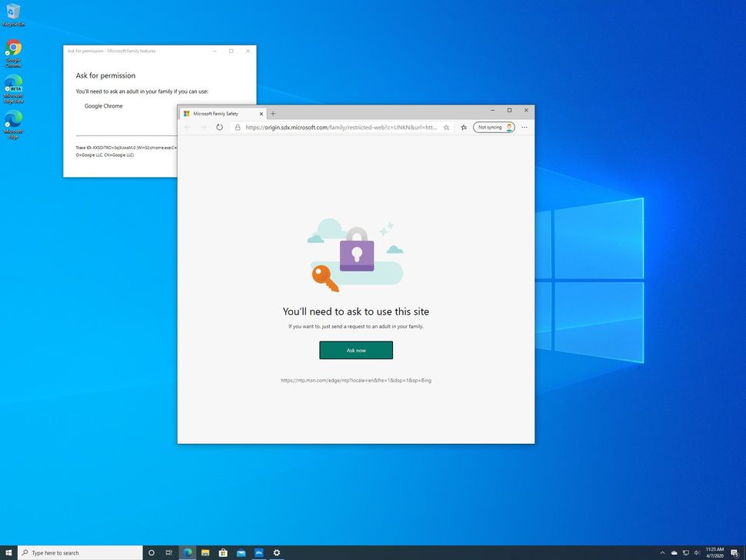Click the Ask now button
Screen dimensions: 746x560
[x=355, y=350]
